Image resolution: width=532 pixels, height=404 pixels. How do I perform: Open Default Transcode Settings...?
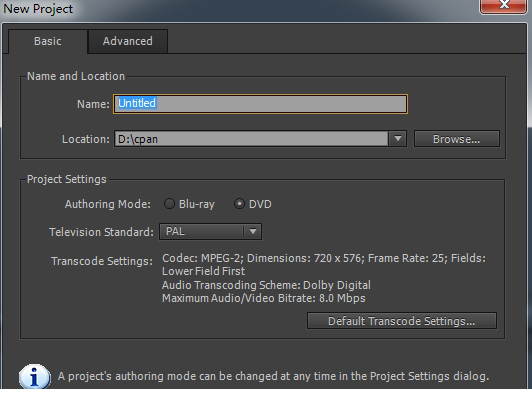[x=402, y=321]
